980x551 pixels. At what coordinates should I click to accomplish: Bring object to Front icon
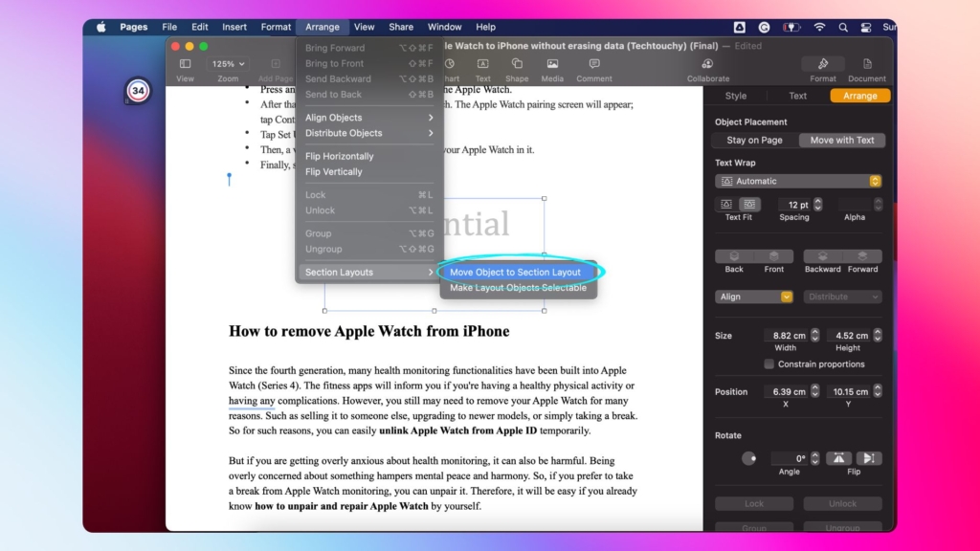773,256
